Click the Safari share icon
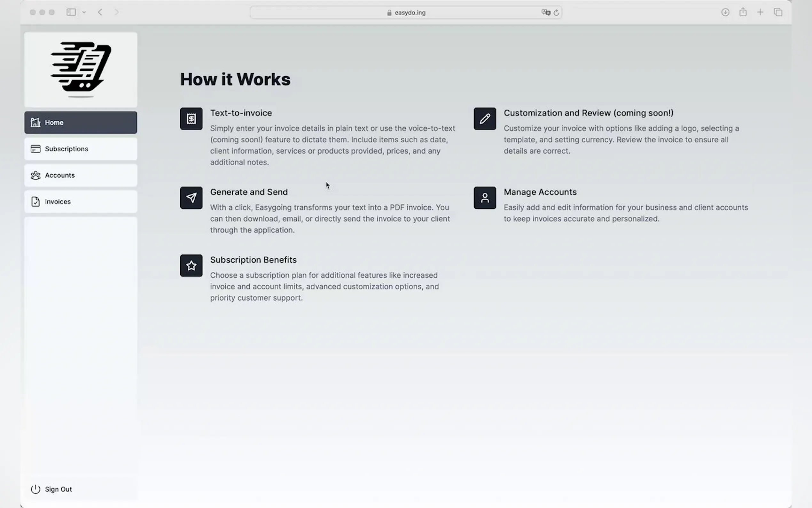 pyautogui.click(x=743, y=12)
